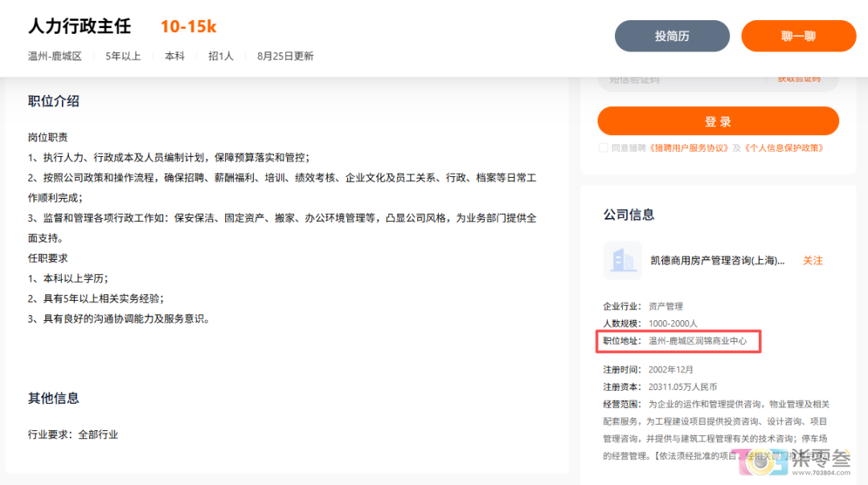Select the job title 人力行政主任
Image resolution: width=868 pixels, height=485 pixels.
80,26
